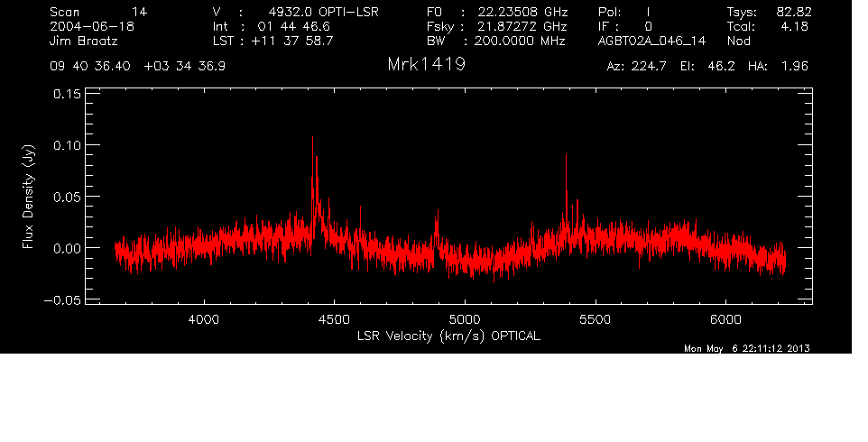Click the plot title Mrk1419
The width and height of the screenshot is (868, 442).
[x=426, y=64]
